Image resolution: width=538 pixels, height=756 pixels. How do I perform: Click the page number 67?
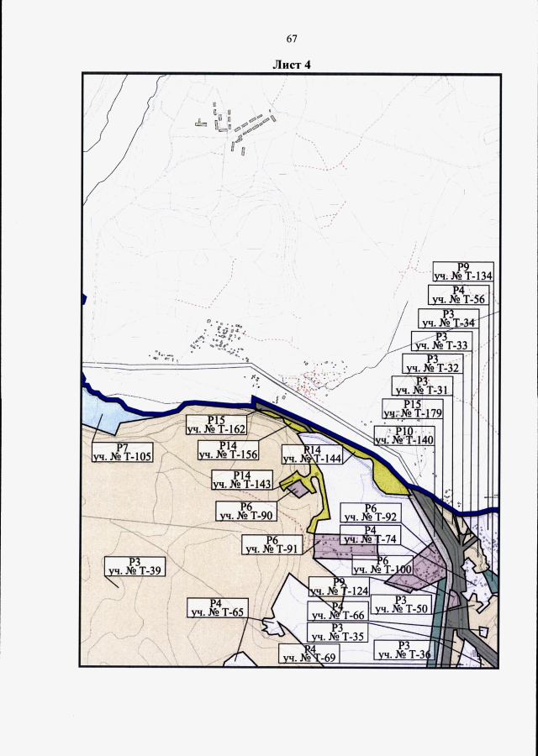point(292,39)
